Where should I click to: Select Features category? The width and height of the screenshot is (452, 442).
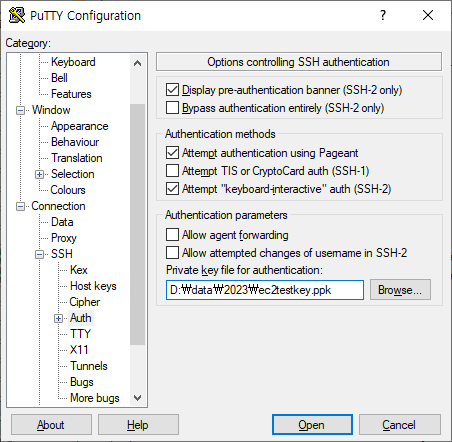pyautogui.click(x=71, y=94)
